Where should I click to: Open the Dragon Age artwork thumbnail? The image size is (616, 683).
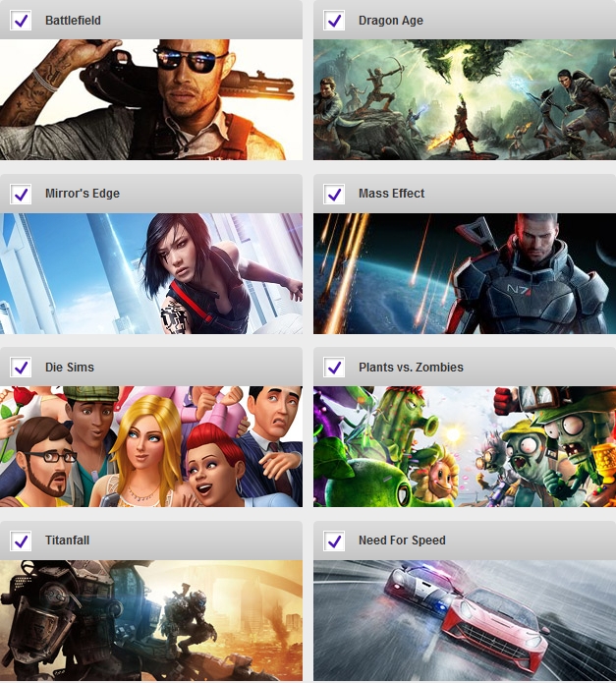[x=465, y=100]
